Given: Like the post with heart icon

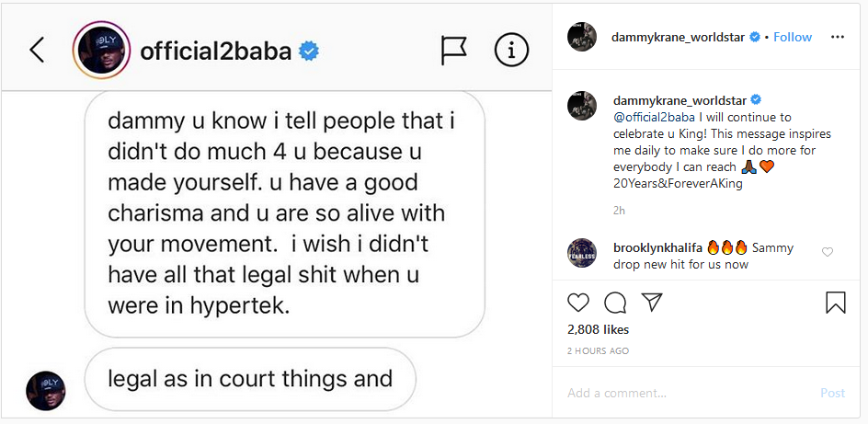Looking at the screenshot, I should (x=578, y=303).
